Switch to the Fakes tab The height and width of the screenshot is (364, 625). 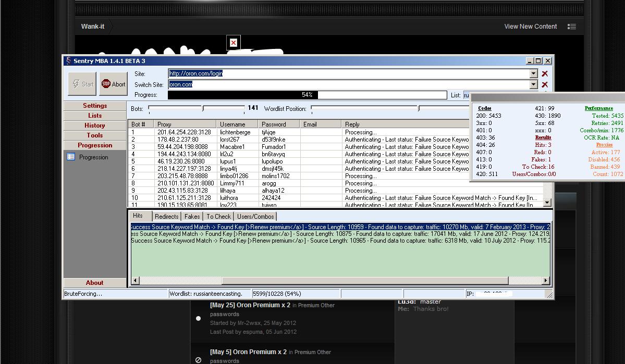[x=192, y=217]
